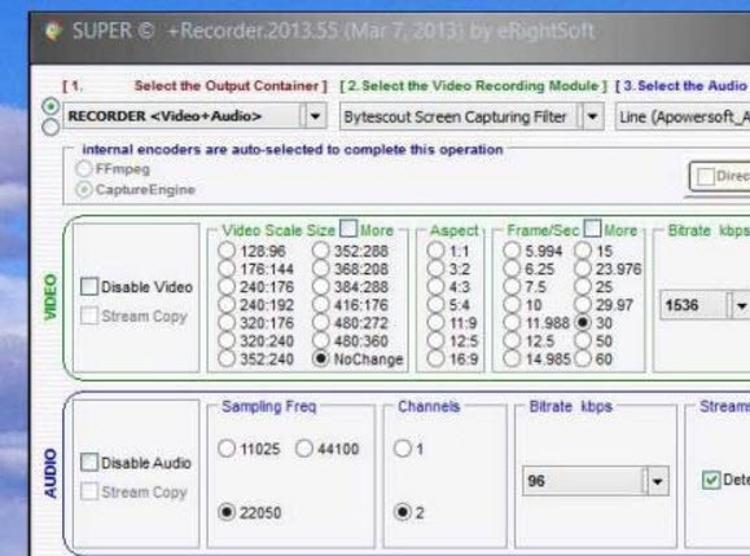Check the Disable Video checkbox
The width and height of the screenshot is (750, 556).
[89, 287]
